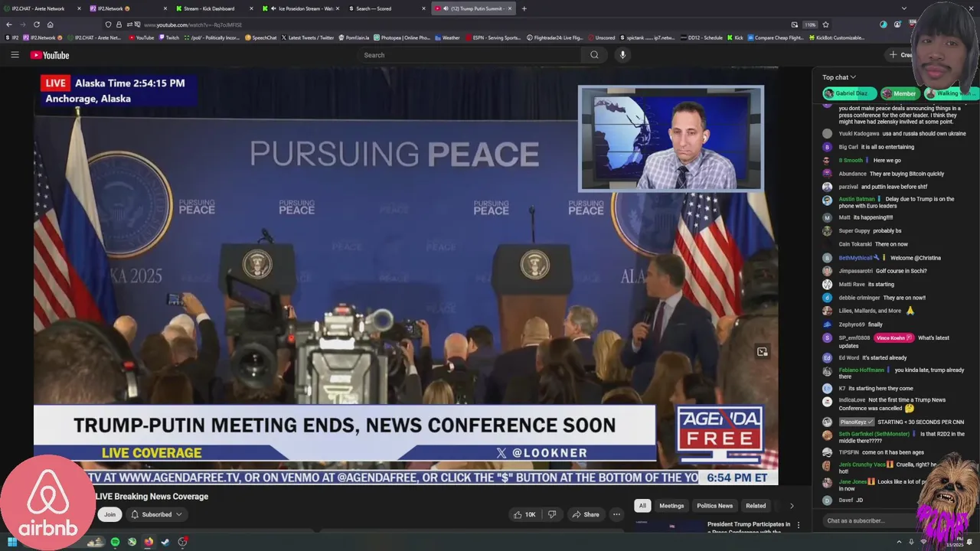Viewport: 980px width, 551px height.
Task: Show more category chips with right arrow
Action: (792, 506)
